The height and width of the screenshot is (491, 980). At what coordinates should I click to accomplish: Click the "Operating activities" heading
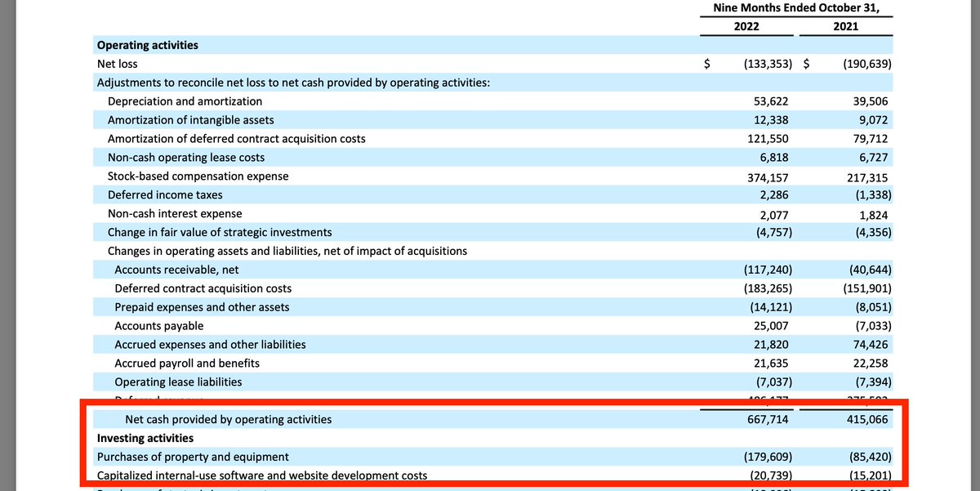tap(148, 45)
